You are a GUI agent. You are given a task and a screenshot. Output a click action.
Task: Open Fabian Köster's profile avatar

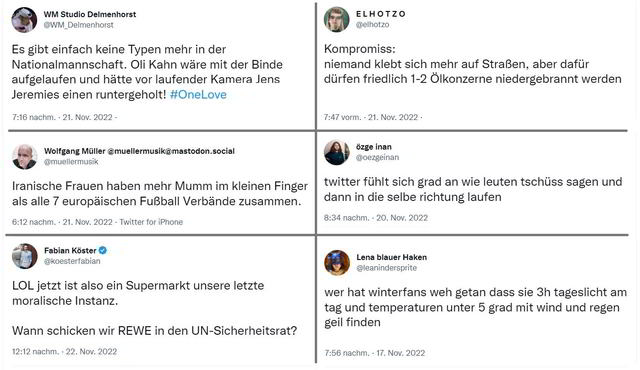point(24,256)
